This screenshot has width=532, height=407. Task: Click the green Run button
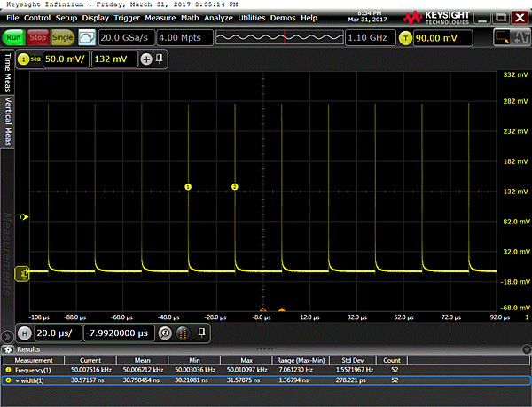(13, 37)
